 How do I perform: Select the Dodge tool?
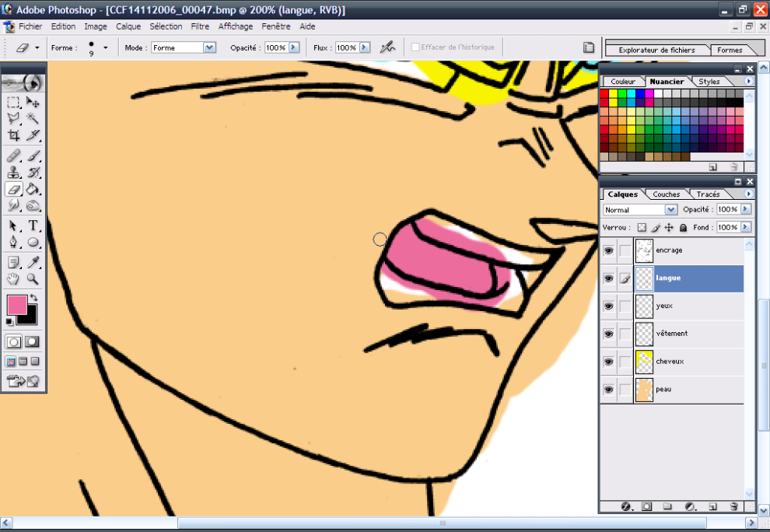coord(33,205)
